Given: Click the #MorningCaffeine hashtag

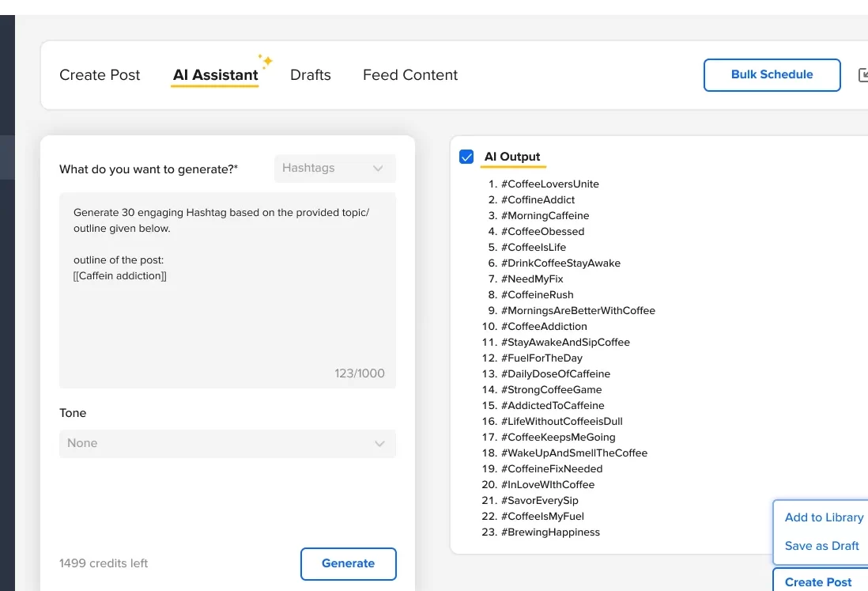Looking at the screenshot, I should (545, 215).
